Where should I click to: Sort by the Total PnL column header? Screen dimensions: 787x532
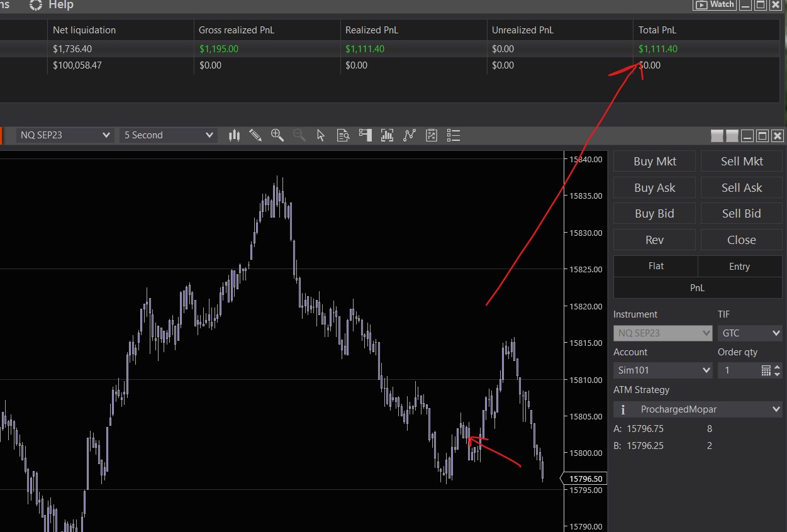coord(657,30)
